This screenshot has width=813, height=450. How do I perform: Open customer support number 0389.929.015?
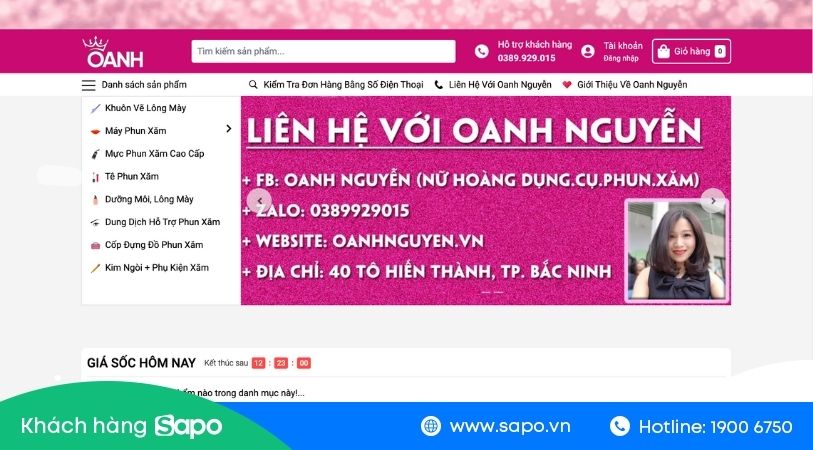pos(526,58)
